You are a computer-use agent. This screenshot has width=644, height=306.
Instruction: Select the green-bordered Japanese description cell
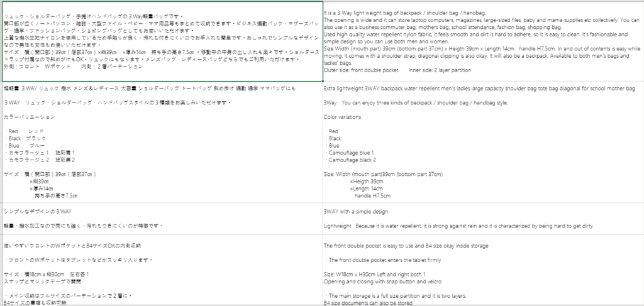pos(163,41)
